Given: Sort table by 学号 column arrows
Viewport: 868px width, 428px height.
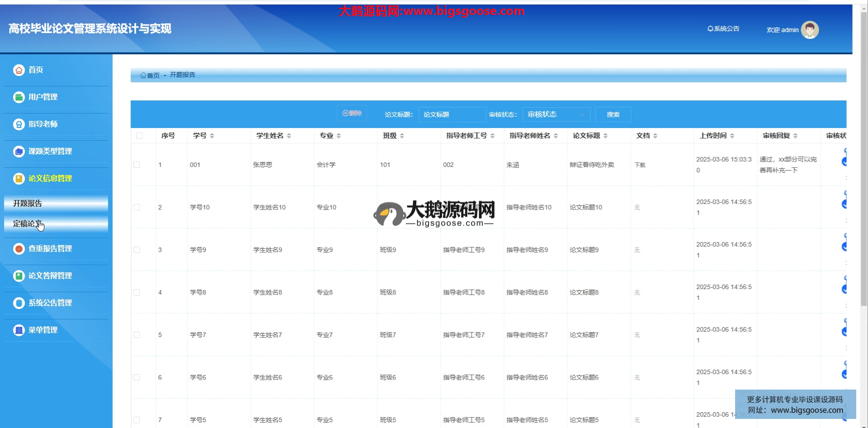Looking at the screenshot, I should coord(212,136).
